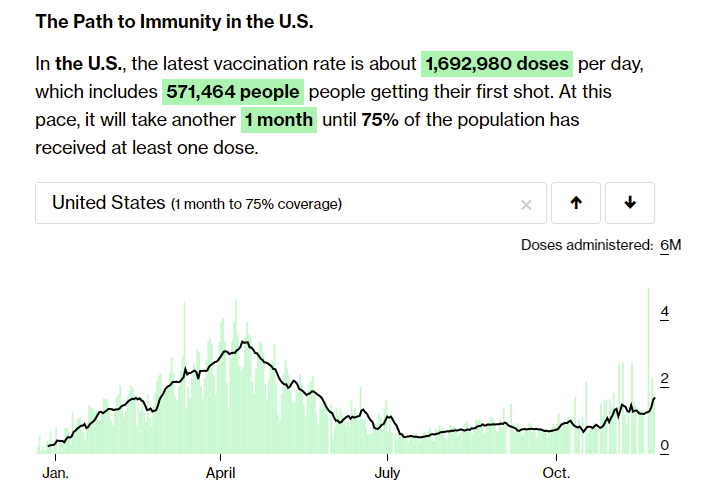Click the 4 value on the y-axis

(664, 312)
